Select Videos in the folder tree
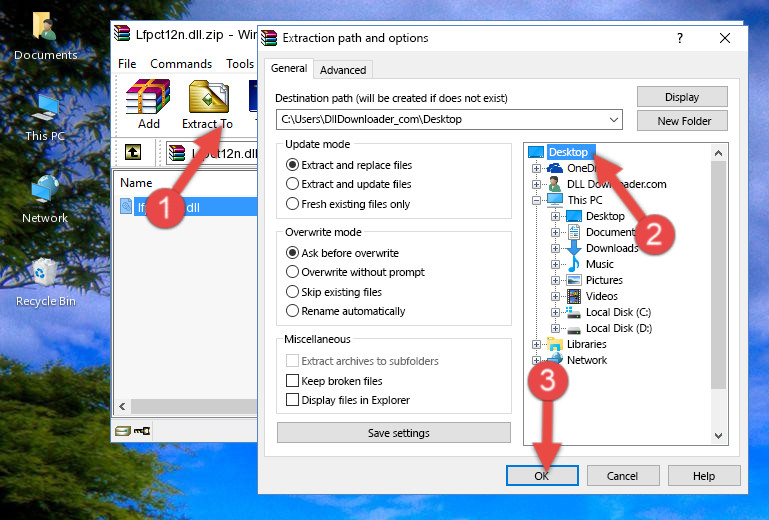The height and width of the screenshot is (520, 769). click(601, 296)
